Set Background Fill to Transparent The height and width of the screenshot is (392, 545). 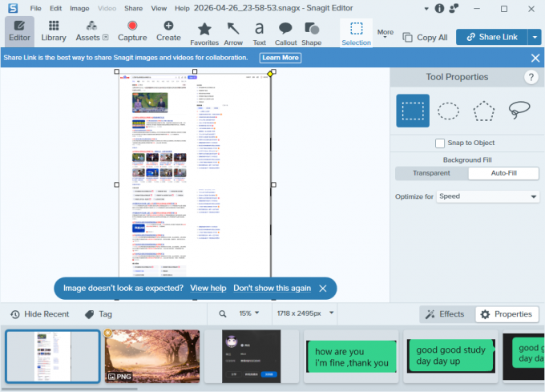point(431,173)
